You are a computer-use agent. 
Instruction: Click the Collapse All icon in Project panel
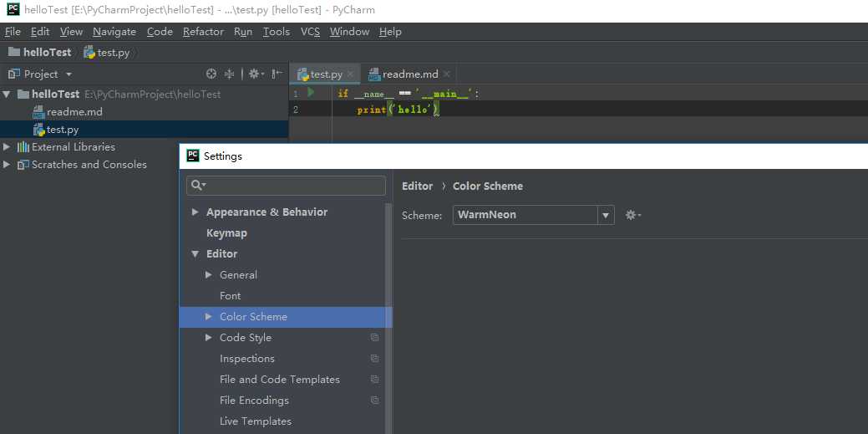(x=229, y=74)
